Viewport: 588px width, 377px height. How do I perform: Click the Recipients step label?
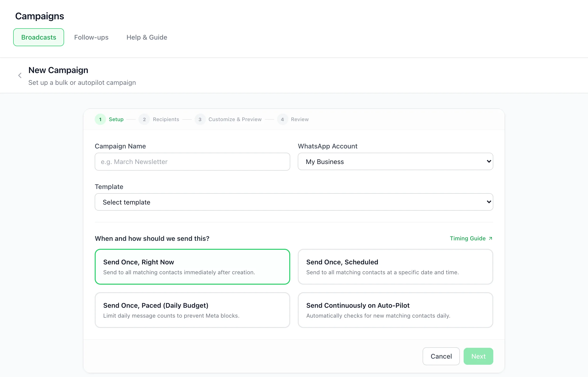[166, 119]
